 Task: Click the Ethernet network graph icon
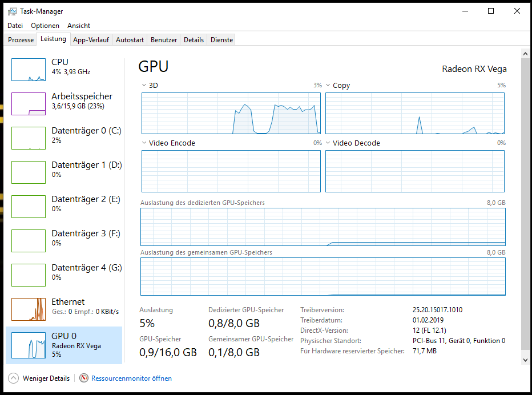29,309
